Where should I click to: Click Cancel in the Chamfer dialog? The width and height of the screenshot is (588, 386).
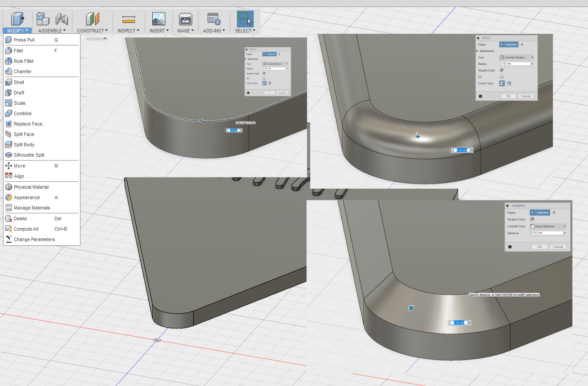tap(558, 247)
